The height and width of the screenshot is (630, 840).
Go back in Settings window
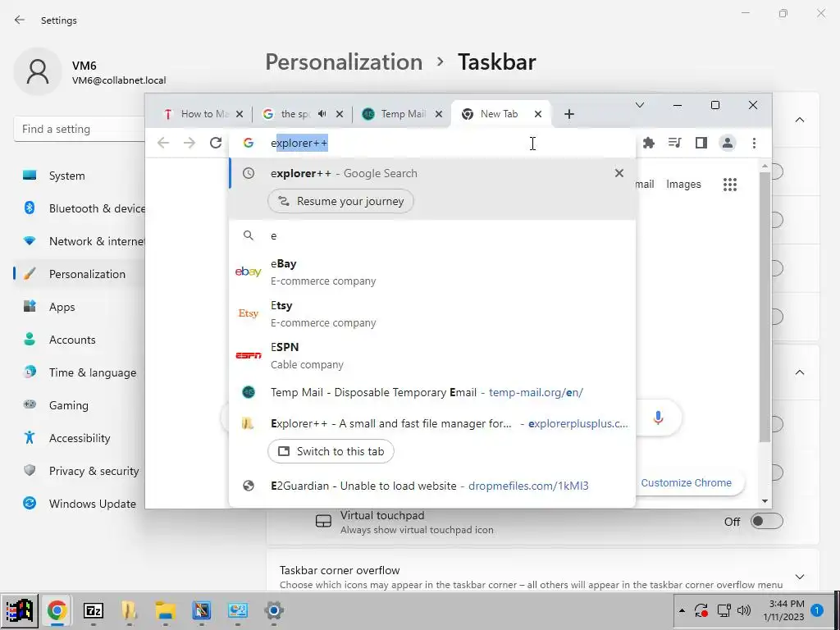click(x=20, y=20)
